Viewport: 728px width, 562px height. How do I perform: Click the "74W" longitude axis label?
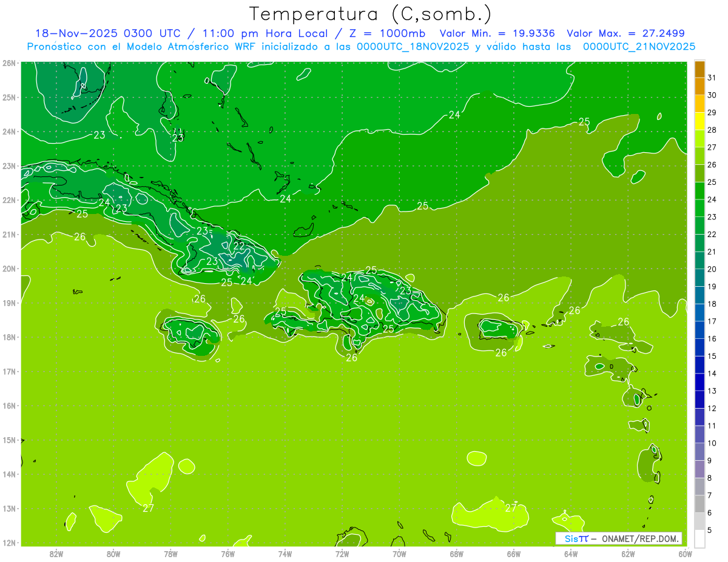pos(285,553)
